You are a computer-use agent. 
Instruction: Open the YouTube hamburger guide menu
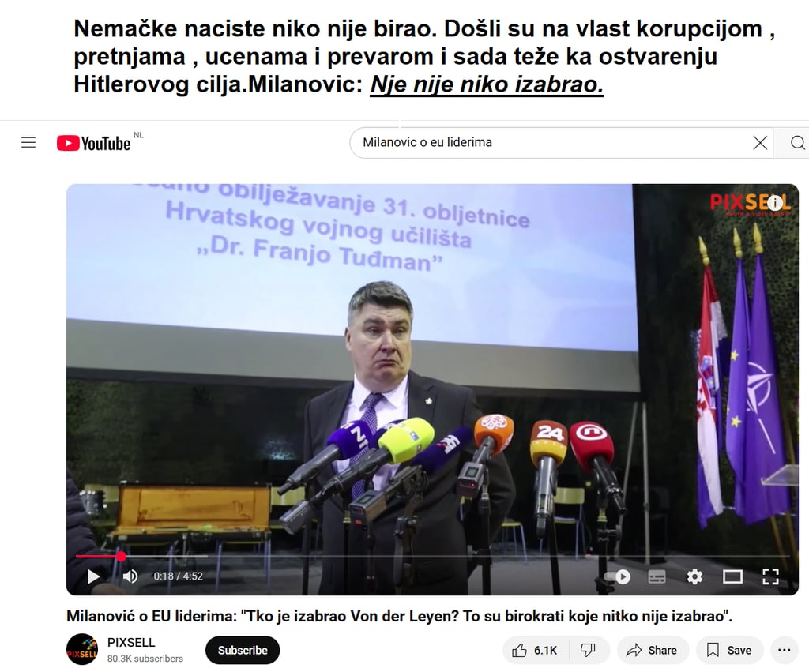pos(28,142)
